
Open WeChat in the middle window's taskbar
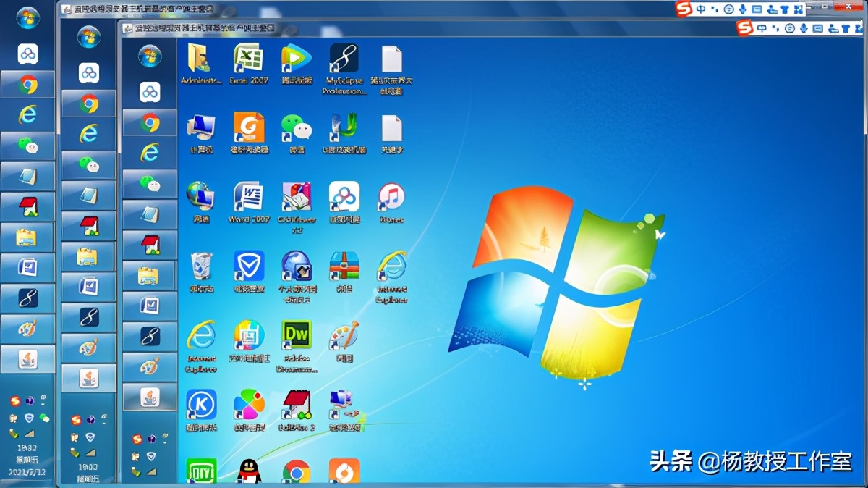[x=89, y=164]
